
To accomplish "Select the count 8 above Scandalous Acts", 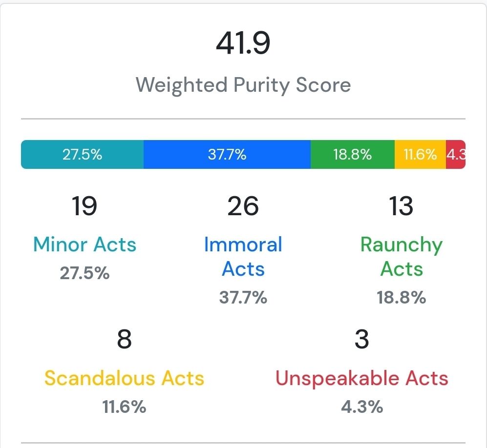I will [x=124, y=339].
